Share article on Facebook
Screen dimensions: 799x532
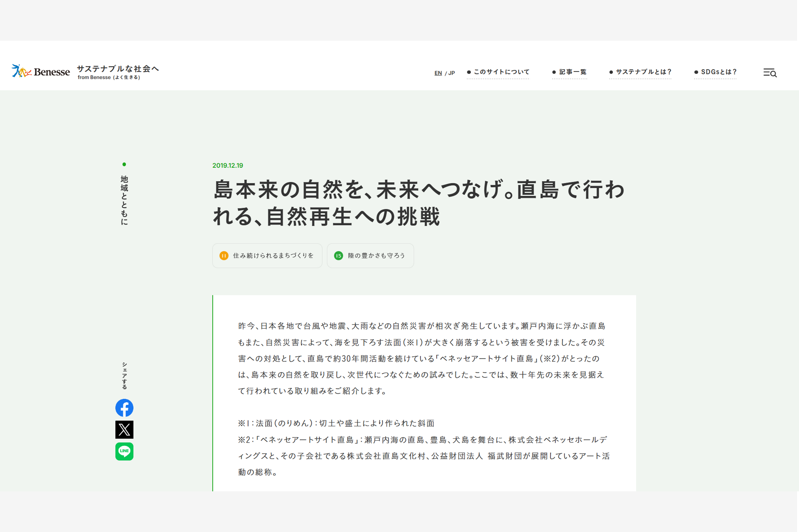124,408
